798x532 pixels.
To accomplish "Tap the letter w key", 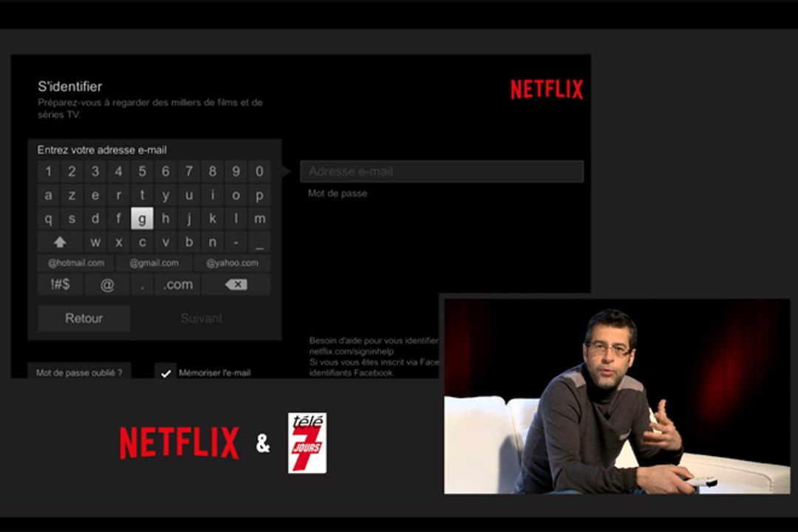I will tap(95, 242).
